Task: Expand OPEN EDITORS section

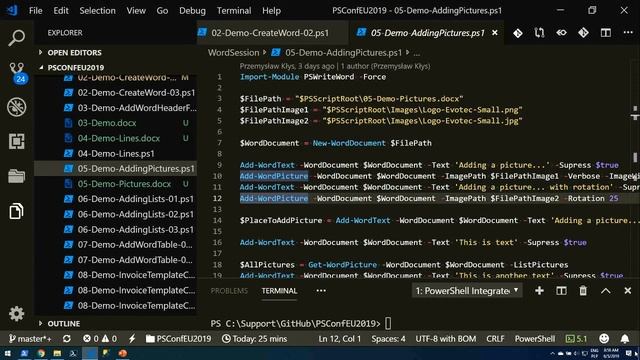Action: (x=74, y=52)
